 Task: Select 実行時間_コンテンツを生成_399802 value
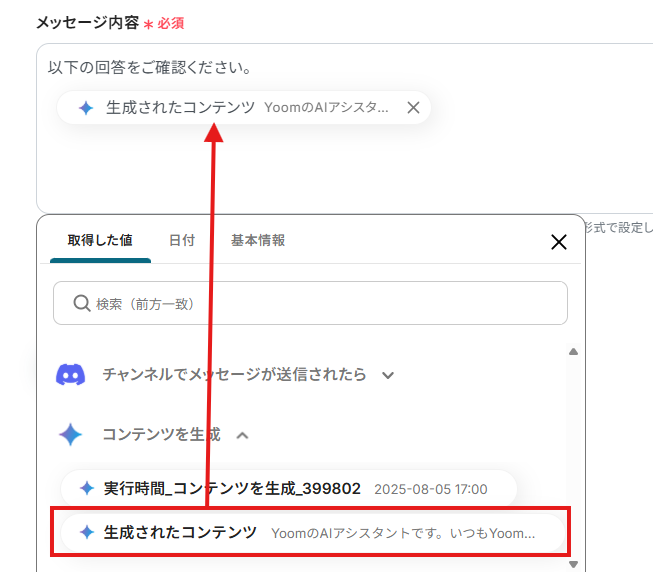[289, 488]
